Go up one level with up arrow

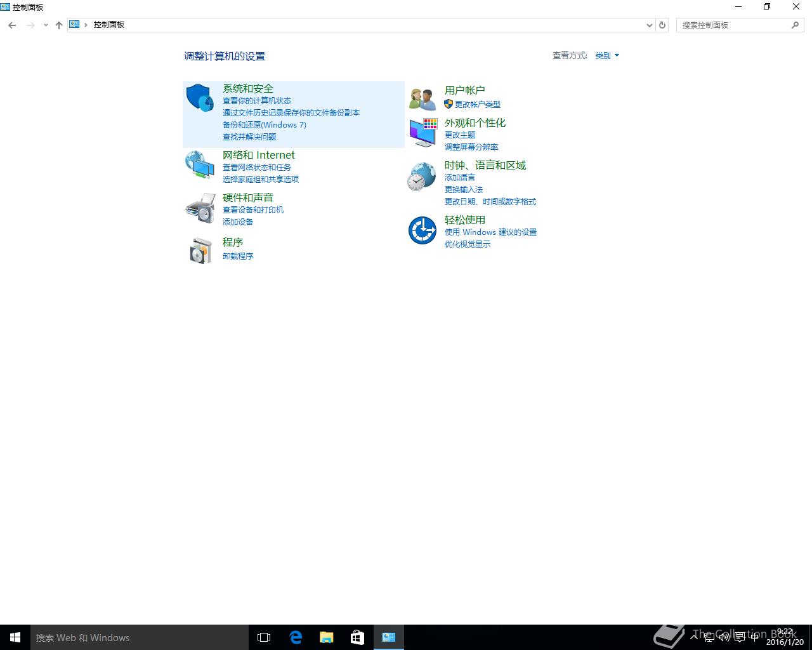coord(58,25)
